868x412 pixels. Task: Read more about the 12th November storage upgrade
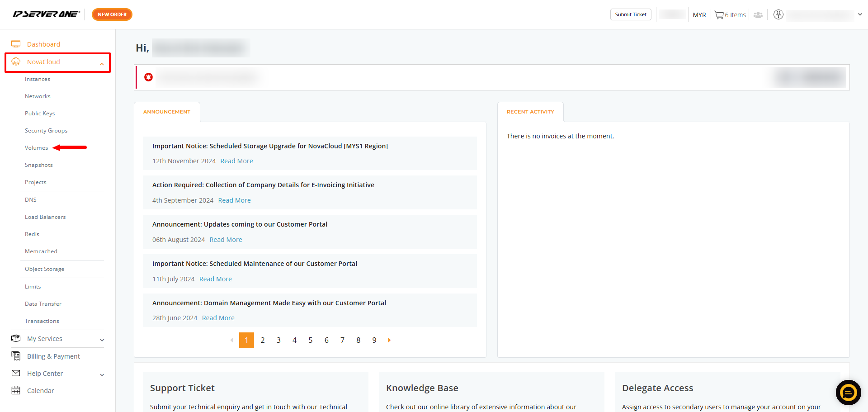[236, 161]
